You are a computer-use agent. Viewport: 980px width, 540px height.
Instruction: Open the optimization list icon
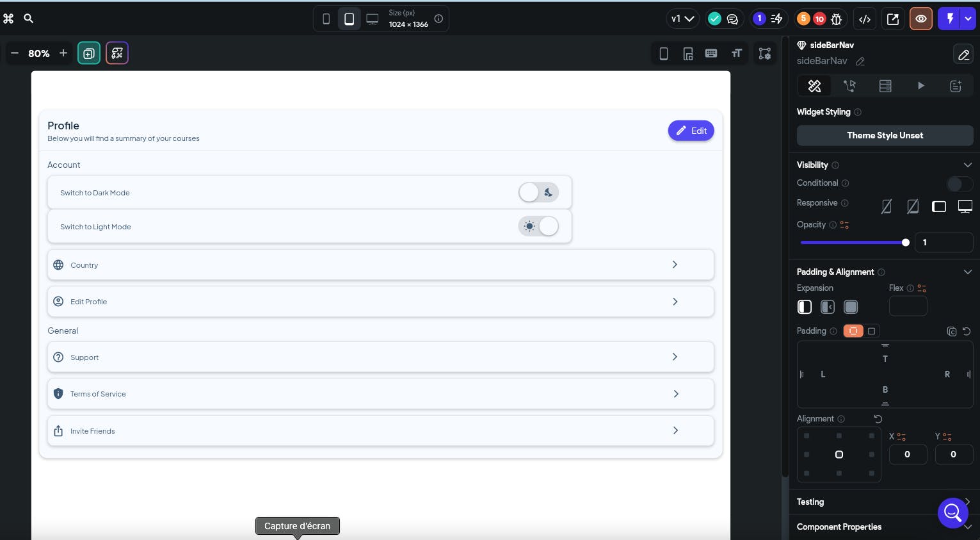coord(776,19)
